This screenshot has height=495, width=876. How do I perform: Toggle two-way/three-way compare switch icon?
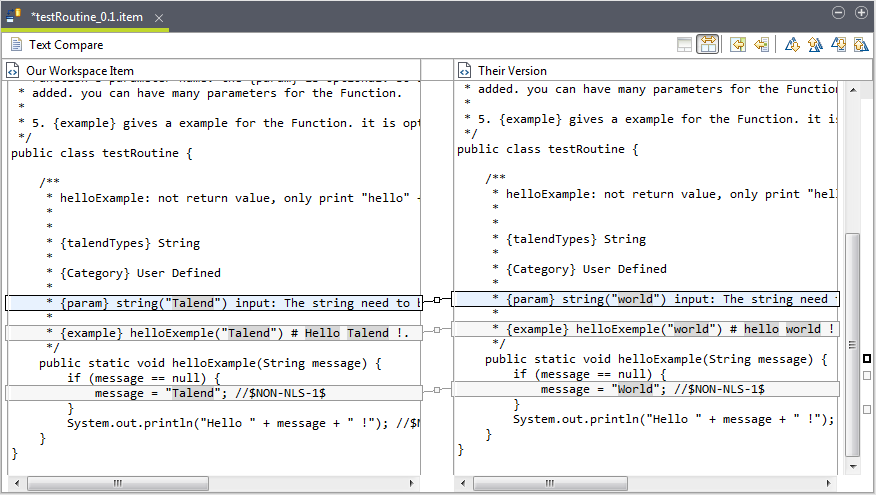click(708, 45)
